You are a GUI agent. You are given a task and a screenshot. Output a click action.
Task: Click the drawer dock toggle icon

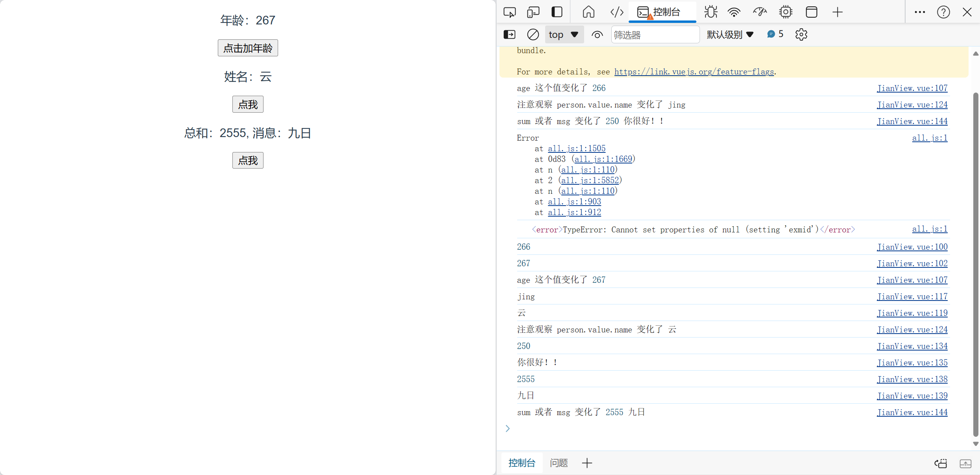coord(941,463)
